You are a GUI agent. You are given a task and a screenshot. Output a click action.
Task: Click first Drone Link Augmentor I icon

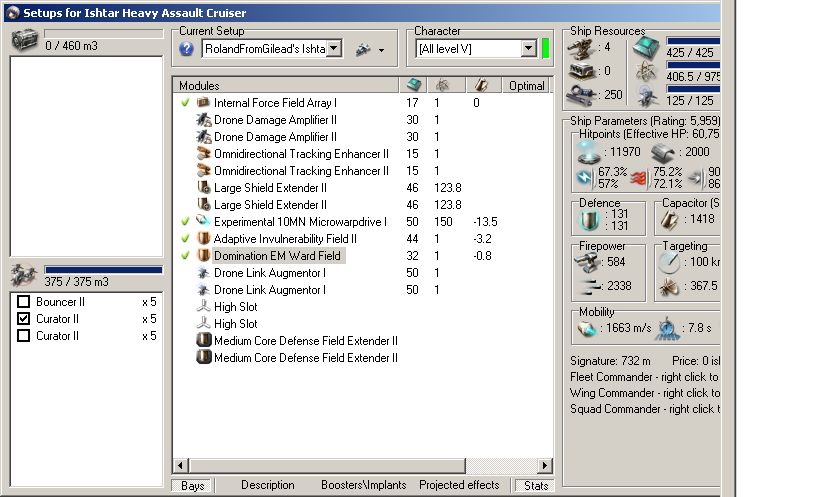point(203,273)
